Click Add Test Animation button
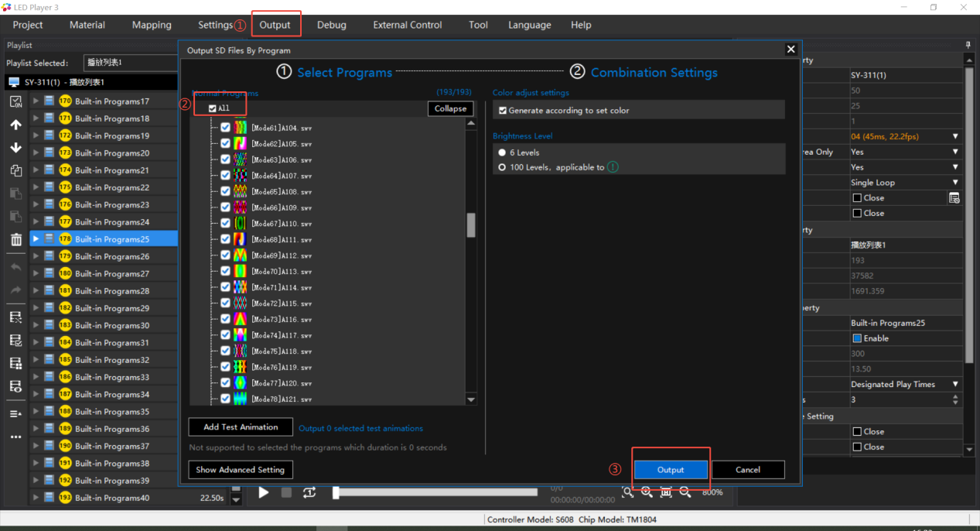Screen dimensions: 980x531 click(x=241, y=427)
